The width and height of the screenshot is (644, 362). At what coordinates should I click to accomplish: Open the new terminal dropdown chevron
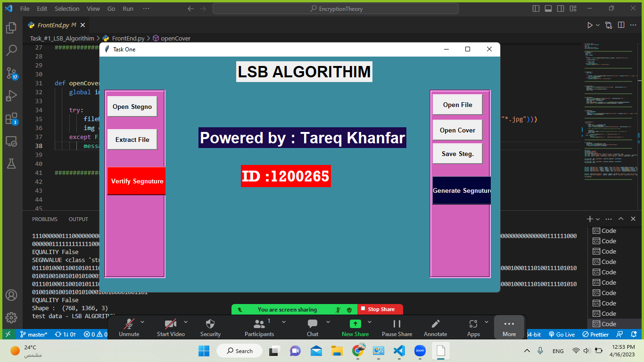(598, 219)
